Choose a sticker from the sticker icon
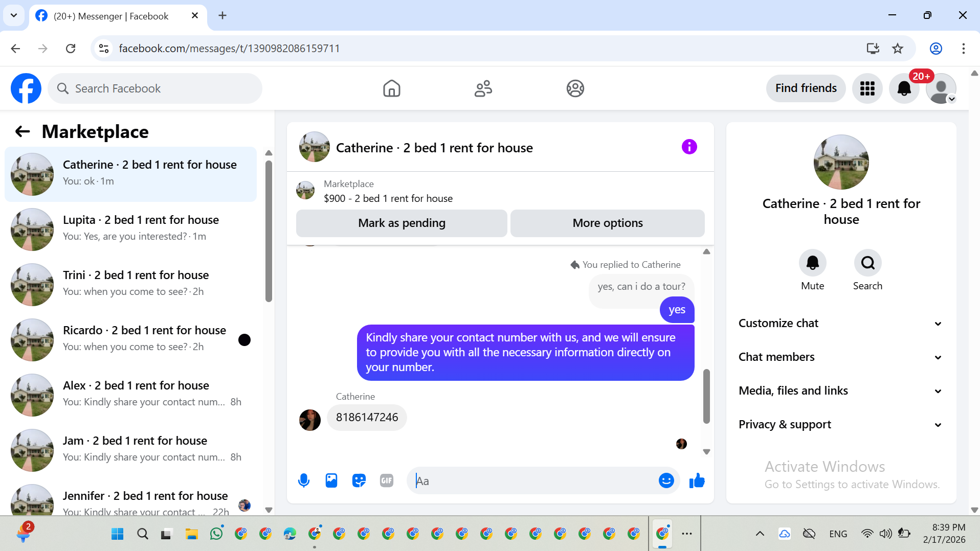 [359, 480]
